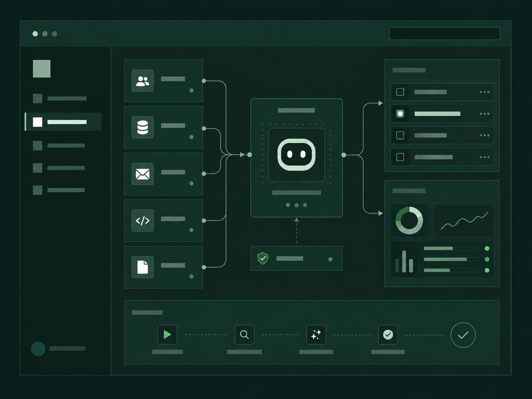
Task: Click the third progress bar in the stats panel
Action: pos(451,270)
